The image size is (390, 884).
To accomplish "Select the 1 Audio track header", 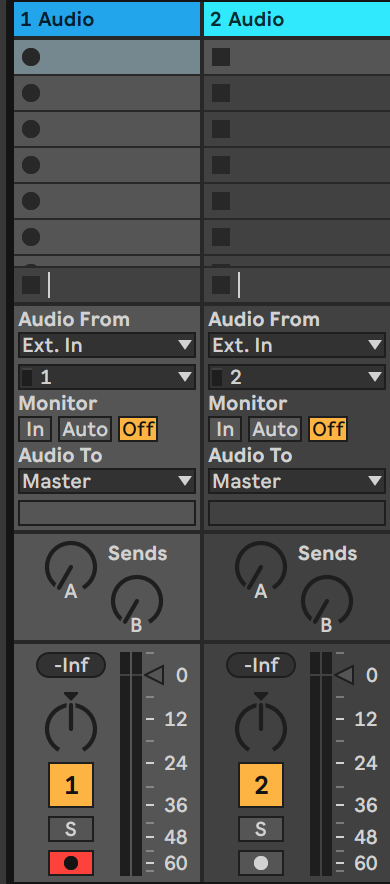I will [x=107, y=19].
